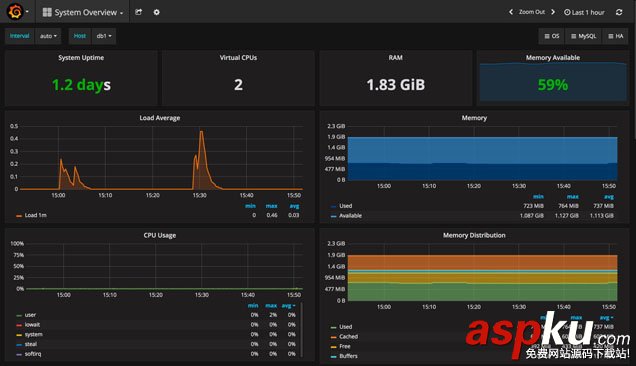Screen dimensions: 636x366
Task: Sort Memory legend by min column
Action: tap(538, 196)
